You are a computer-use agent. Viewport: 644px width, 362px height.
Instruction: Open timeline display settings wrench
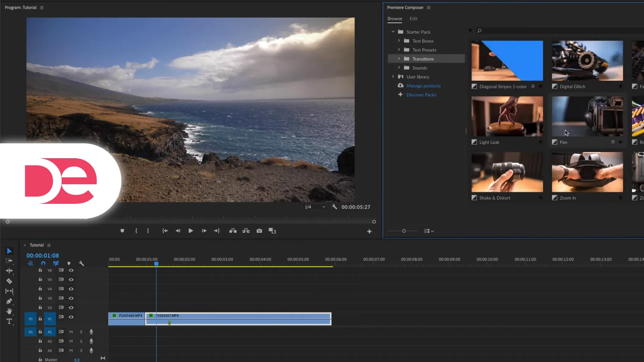click(x=81, y=264)
